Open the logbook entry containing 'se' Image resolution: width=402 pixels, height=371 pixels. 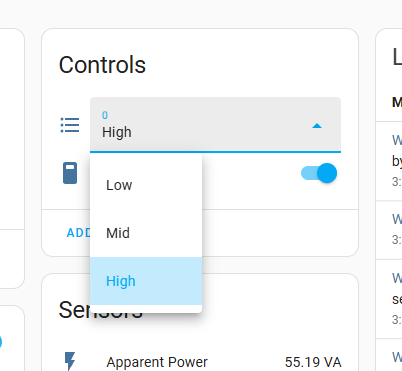click(397, 299)
